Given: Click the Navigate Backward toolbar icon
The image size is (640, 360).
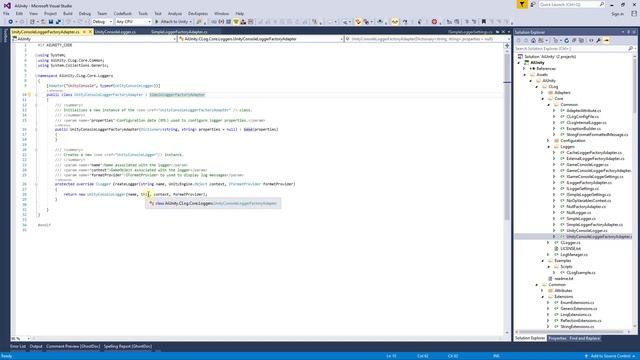Looking at the screenshot, I should point(11,22).
